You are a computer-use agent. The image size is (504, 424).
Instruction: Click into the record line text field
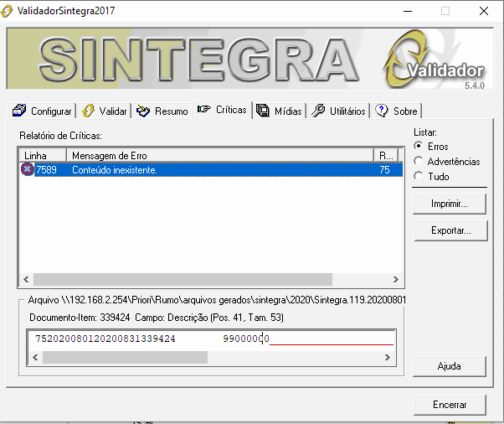tap(212, 339)
